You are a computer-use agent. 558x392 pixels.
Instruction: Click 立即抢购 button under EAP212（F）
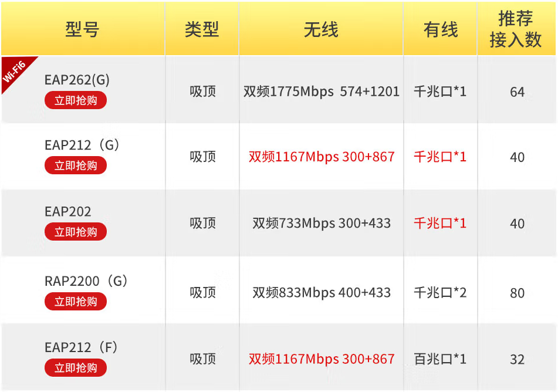pos(76,367)
